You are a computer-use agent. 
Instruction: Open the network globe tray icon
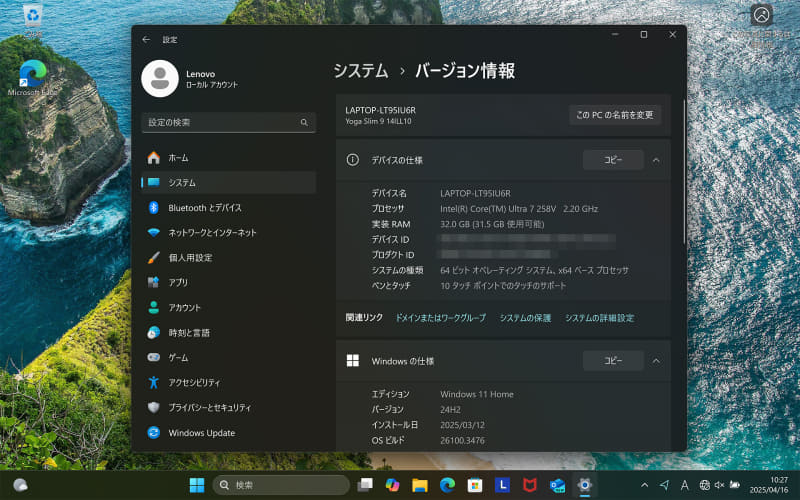pyautogui.click(x=705, y=485)
